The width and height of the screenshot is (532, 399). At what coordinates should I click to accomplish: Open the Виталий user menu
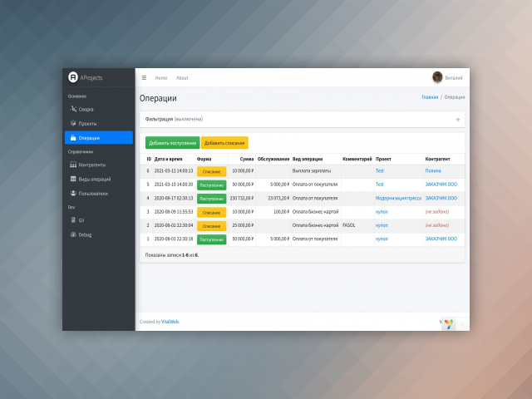tap(454, 78)
